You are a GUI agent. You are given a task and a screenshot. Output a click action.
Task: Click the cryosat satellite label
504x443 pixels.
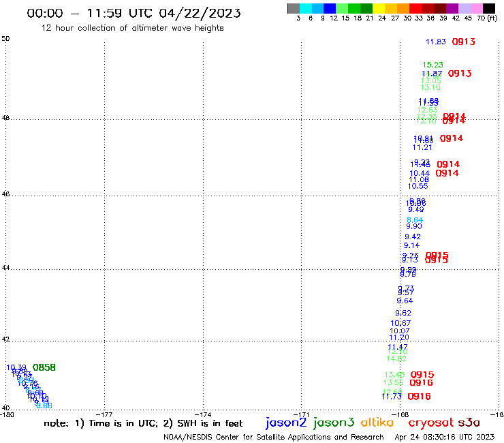[x=431, y=423]
